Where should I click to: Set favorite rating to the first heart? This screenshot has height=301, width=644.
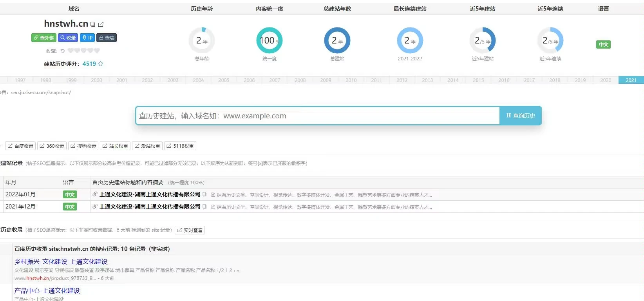pyautogui.click(x=71, y=51)
